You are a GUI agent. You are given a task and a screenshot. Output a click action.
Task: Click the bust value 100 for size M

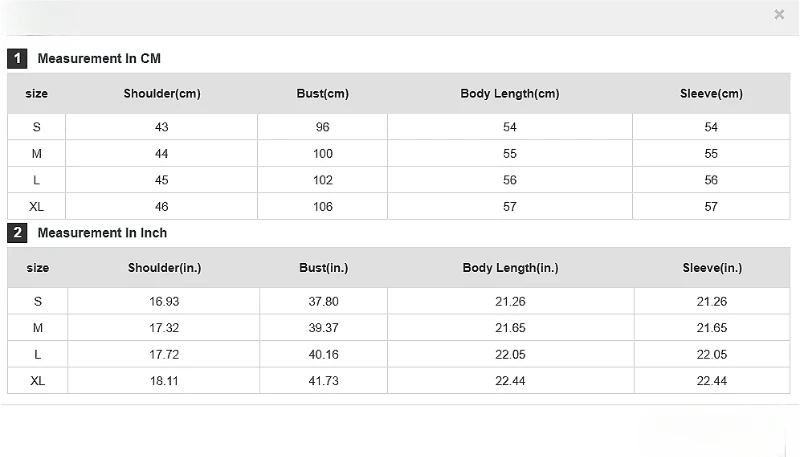coord(322,154)
